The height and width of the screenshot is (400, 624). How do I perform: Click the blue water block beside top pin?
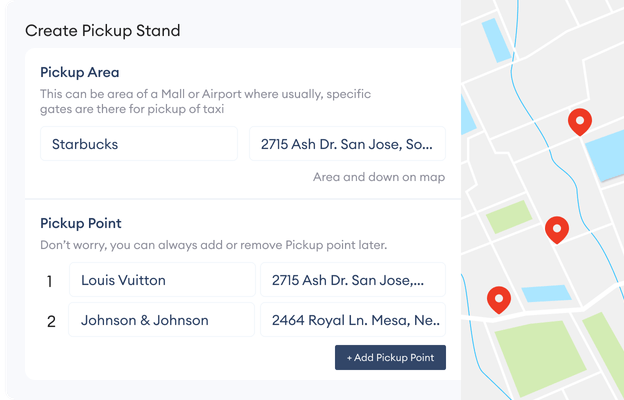[605, 154]
